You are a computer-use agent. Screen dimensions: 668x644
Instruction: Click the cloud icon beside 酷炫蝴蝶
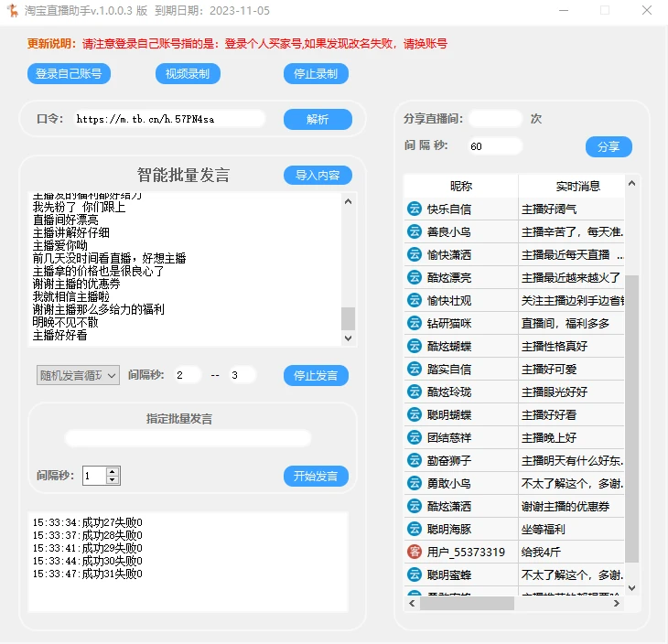[x=415, y=346]
